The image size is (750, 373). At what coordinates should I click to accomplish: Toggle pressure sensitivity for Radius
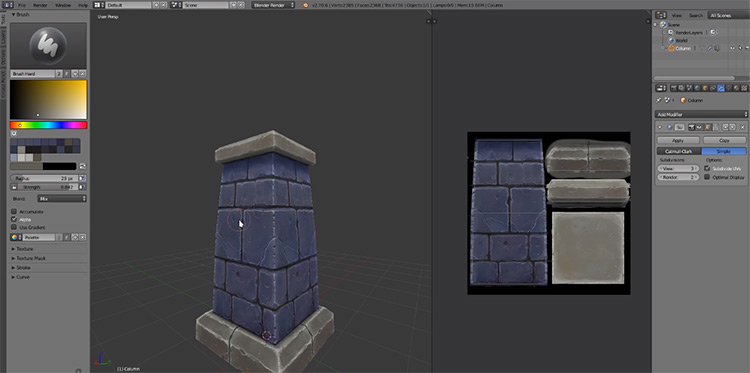(x=82, y=178)
